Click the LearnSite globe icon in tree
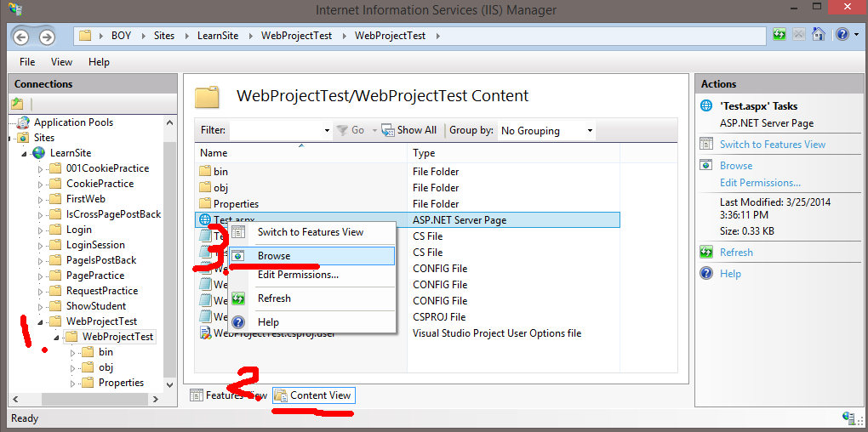 pyautogui.click(x=39, y=153)
